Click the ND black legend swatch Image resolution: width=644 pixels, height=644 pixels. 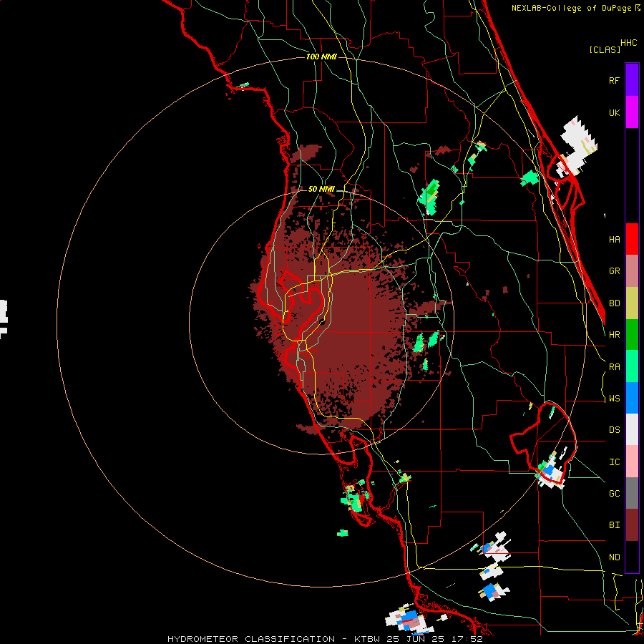632,557
